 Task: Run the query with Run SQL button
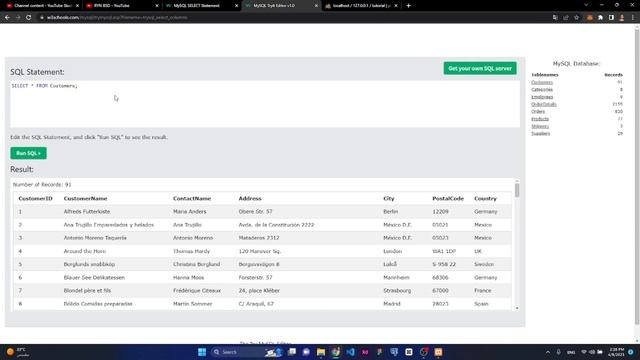(x=29, y=153)
